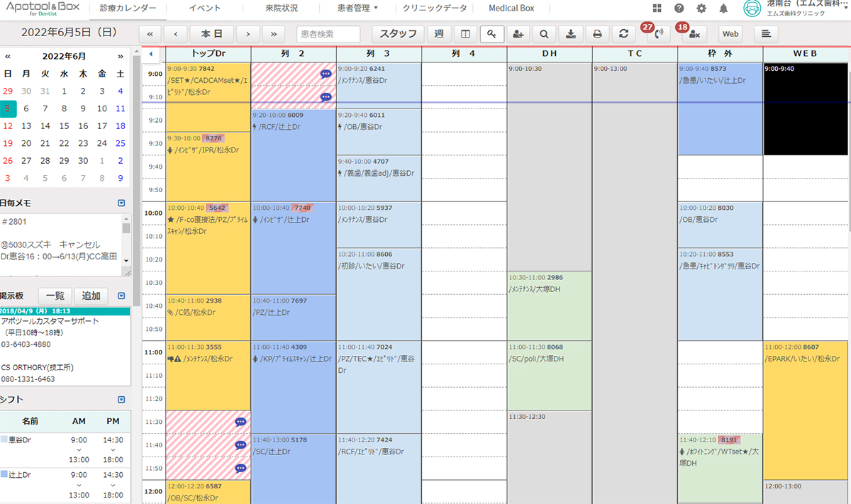Open appointment 2986 メンテナンス 大塚DH

point(550,306)
